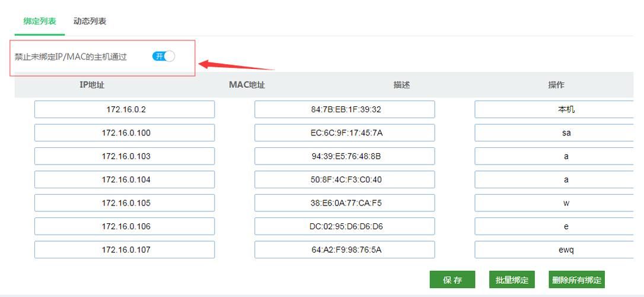Click the IP field showing 172.16.0.2
The image size is (644, 297).
pyautogui.click(x=125, y=109)
